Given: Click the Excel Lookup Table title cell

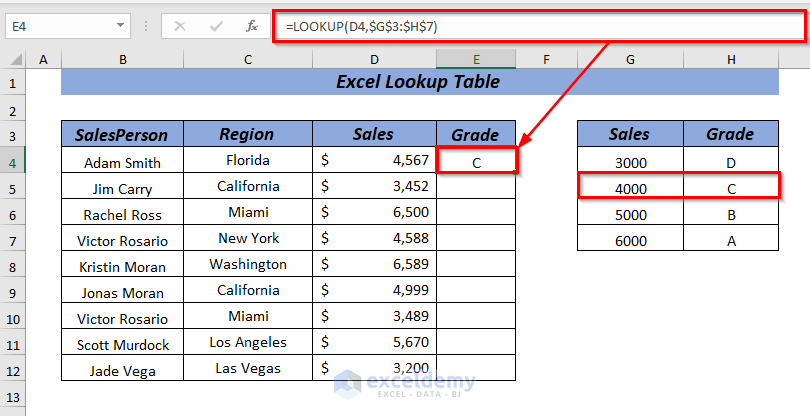Looking at the screenshot, I should [x=419, y=82].
